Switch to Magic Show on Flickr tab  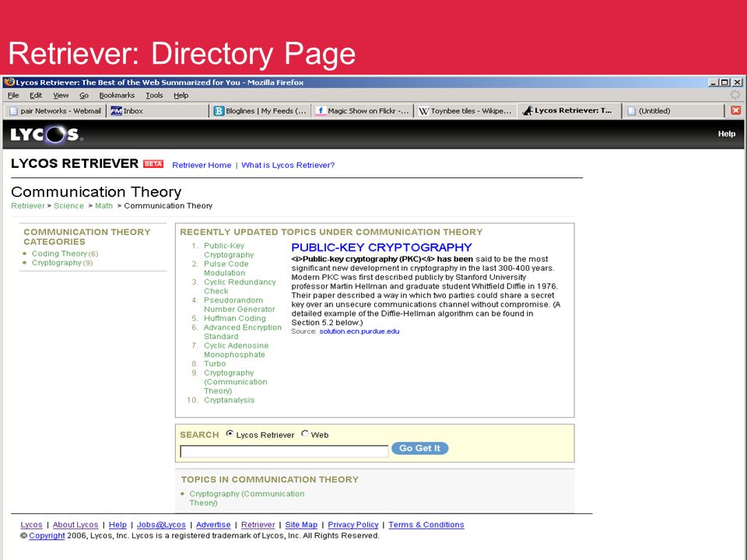pos(362,111)
